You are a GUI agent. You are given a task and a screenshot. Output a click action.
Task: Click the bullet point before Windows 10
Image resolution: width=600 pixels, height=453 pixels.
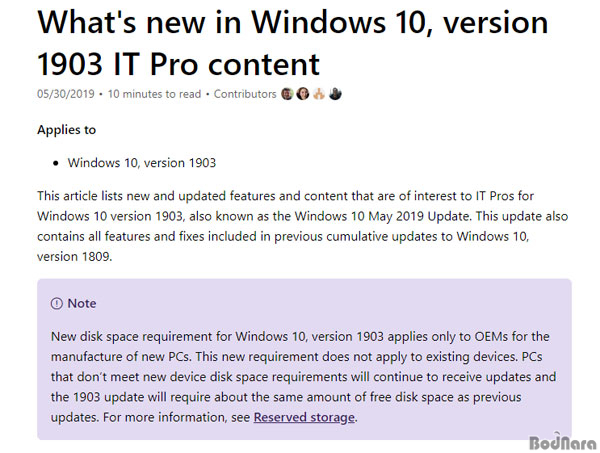[x=56, y=163]
